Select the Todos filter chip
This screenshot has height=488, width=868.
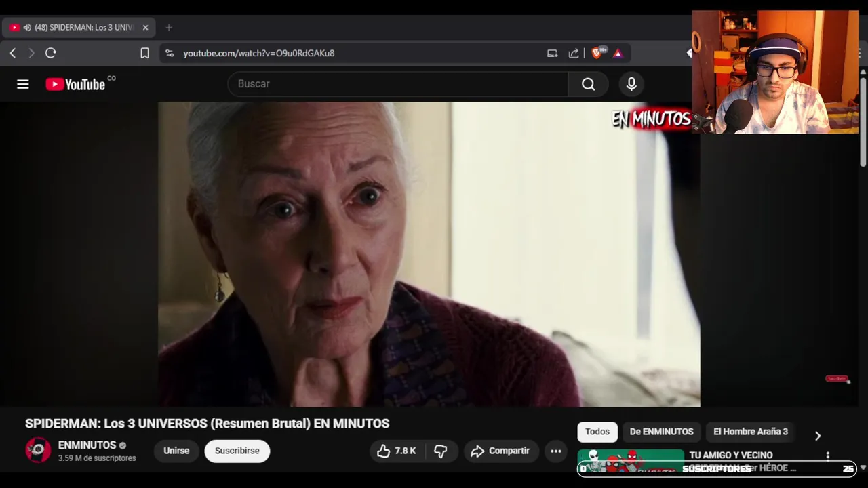(x=597, y=432)
